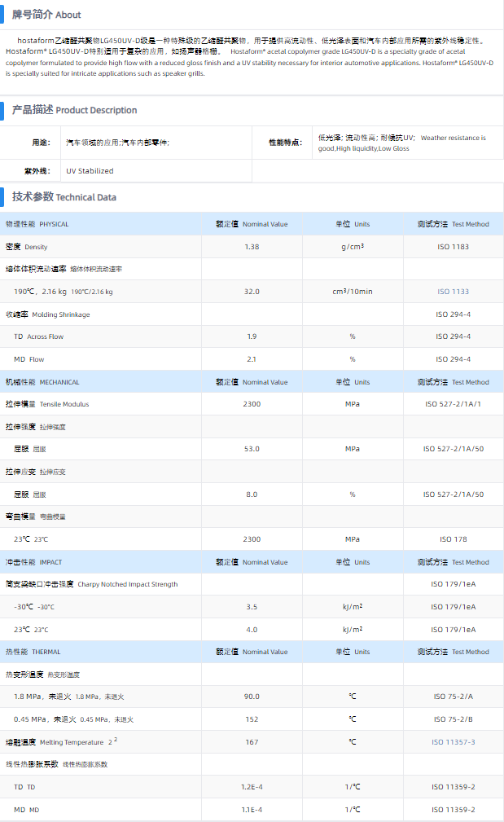Click the ISO 178 test method cell
This screenshot has width=504, height=822.
point(454,539)
